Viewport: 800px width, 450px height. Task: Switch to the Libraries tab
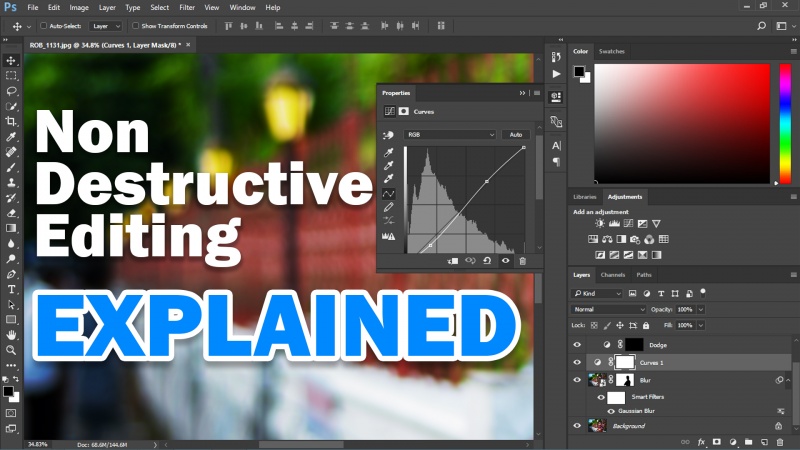[585, 197]
